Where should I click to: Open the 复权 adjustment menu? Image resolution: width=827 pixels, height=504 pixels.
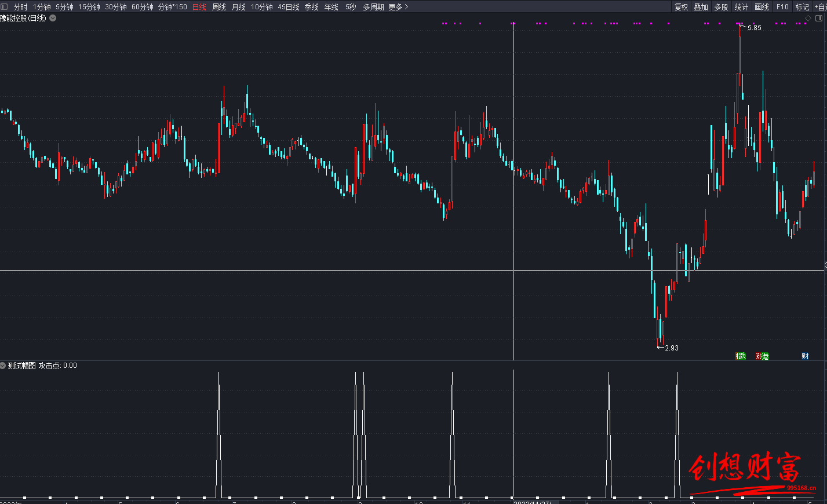pos(682,7)
